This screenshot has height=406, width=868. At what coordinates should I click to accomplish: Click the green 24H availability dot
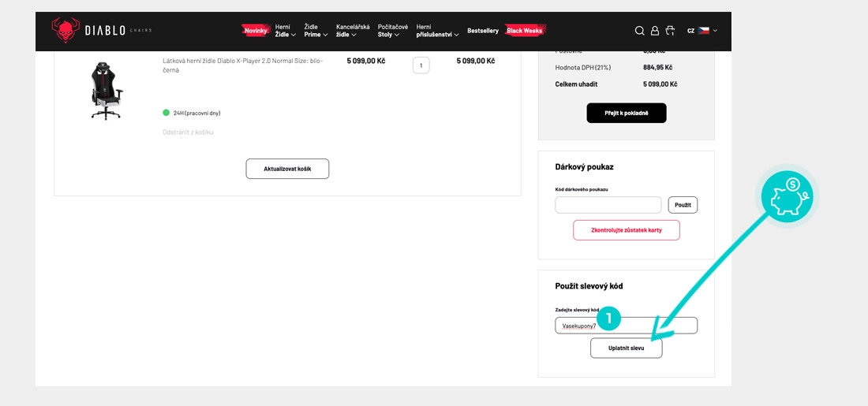pyautogui.click(x=166, y=113)
